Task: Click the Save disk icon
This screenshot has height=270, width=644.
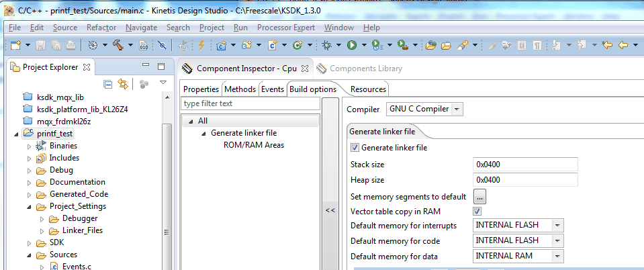Action: 41,45
